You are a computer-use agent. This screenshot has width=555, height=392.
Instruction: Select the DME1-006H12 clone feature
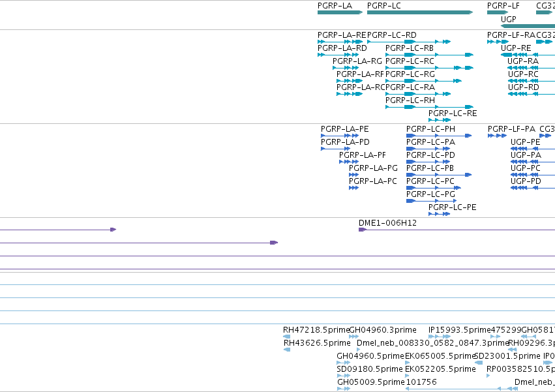457,230
